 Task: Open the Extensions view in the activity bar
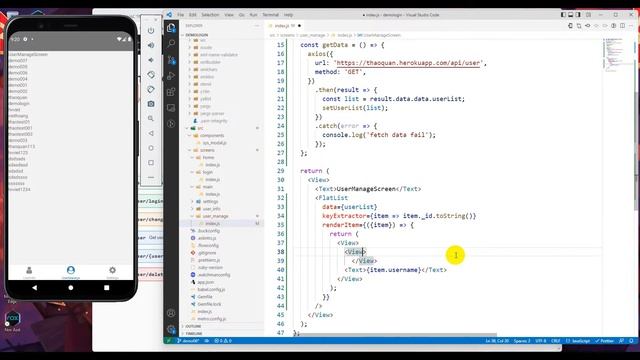171,91
